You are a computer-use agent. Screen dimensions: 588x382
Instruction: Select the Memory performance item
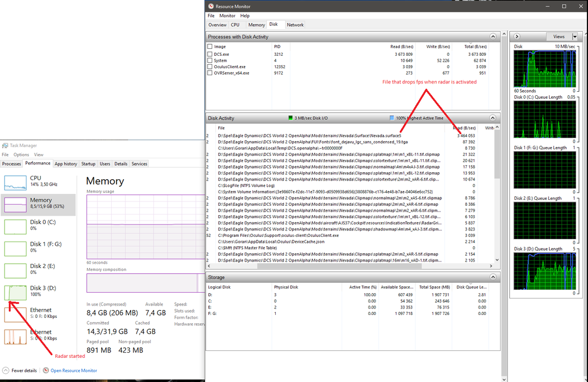(x=39, y=205)
